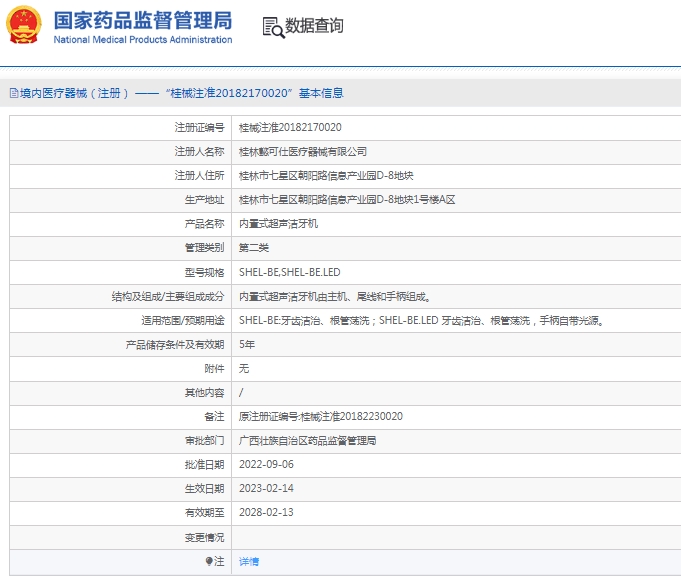The width and height of the screenshot is (681, 582).
Task: Select product name 内置式超声洁牙机
Action: point(278,224)
